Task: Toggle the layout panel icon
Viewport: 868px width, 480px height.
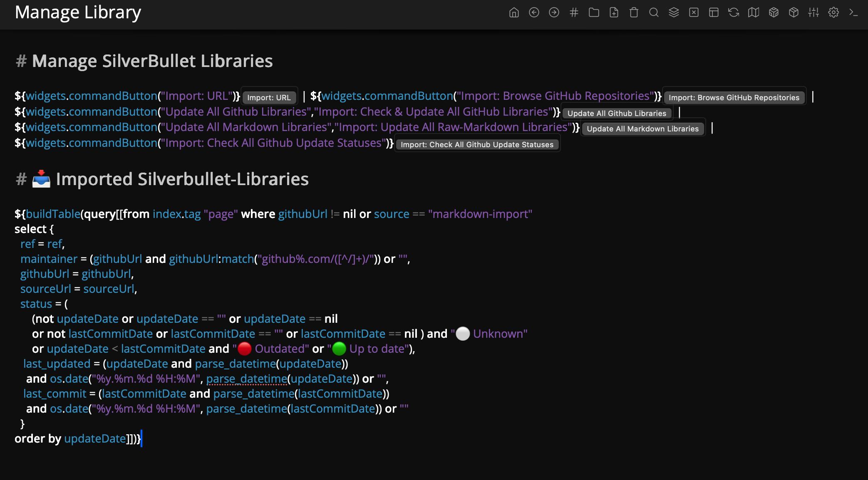Action: coord(714,12)
